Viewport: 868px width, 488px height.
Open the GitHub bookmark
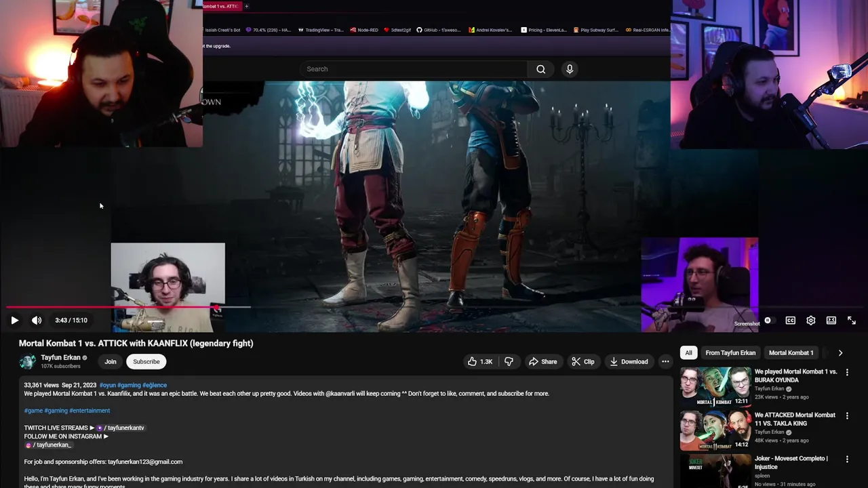[439, 30]
